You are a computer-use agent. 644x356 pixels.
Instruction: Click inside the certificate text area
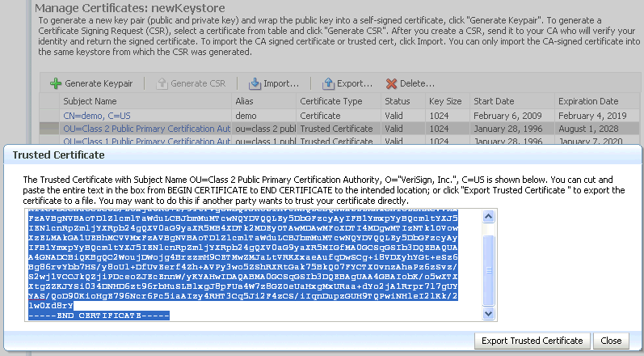pyautogui.click(x=255, y=265)
